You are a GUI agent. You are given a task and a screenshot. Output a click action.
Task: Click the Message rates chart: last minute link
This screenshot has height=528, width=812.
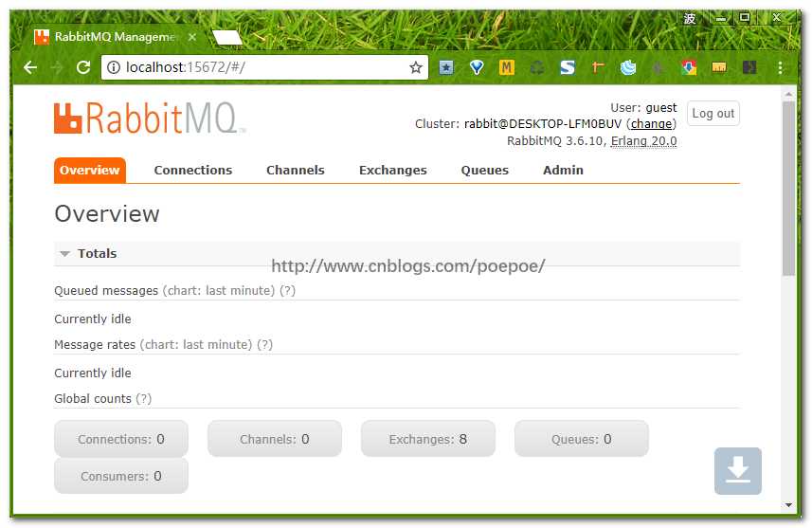click(x=196, y=344)
